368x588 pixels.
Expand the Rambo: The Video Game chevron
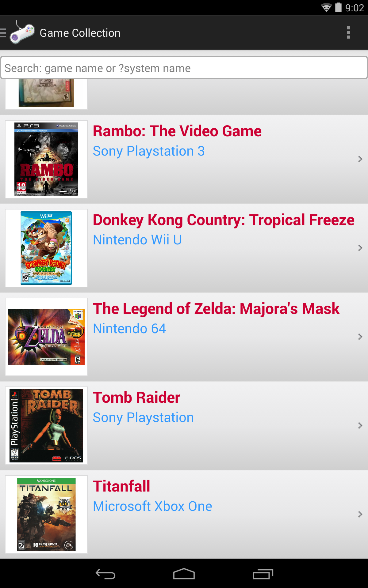coord(360,159)
